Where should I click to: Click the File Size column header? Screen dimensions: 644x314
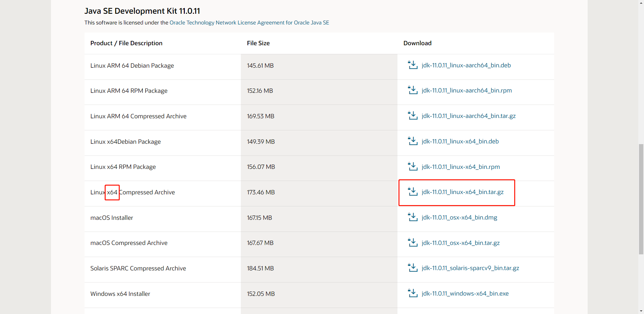[258, 43]
